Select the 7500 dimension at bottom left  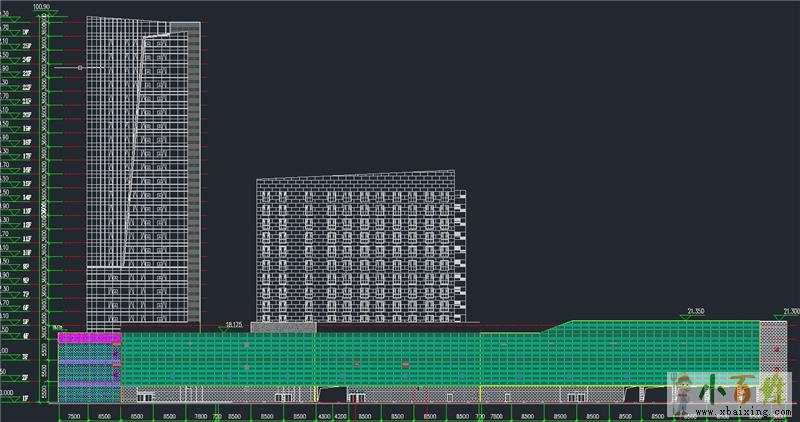pyautogui.click(x=73, y=414)
